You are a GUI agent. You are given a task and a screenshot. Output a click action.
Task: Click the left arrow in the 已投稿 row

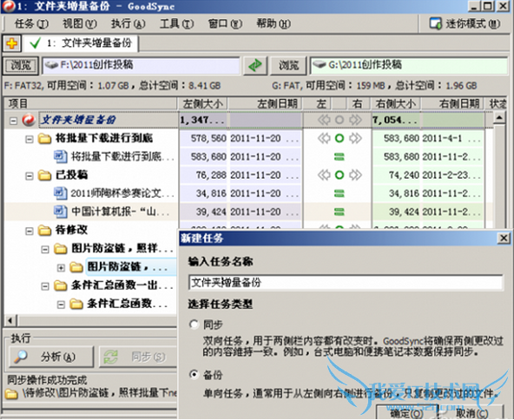tap(324, 175)
